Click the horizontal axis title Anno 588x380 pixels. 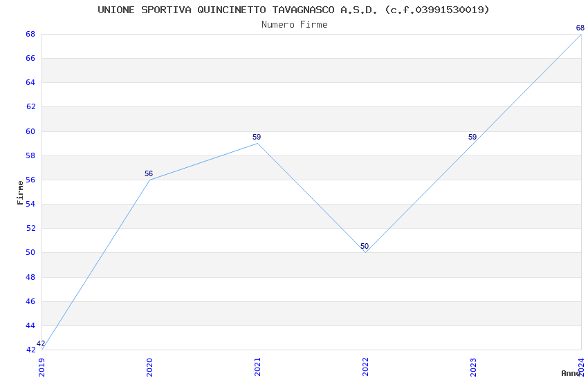pyautogui.click(x=571, y=373)
